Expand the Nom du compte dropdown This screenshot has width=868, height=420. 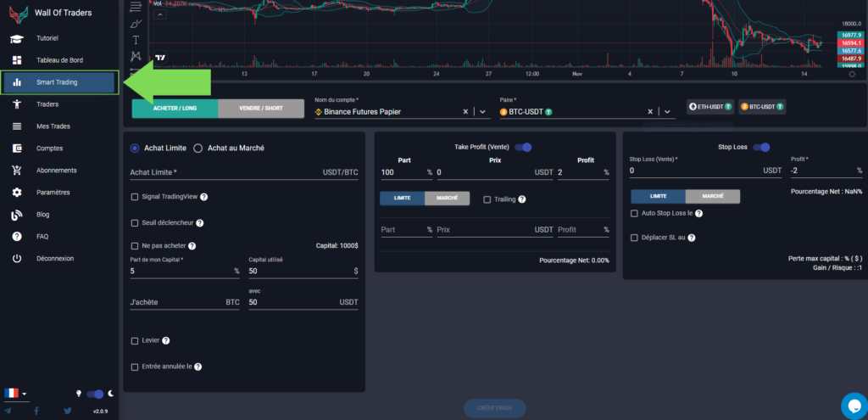tap(483, 111)
